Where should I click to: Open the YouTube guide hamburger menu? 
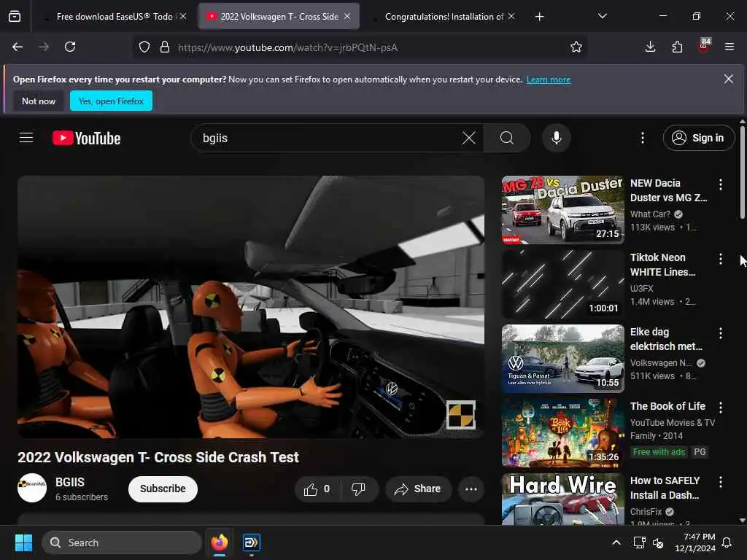26,138
